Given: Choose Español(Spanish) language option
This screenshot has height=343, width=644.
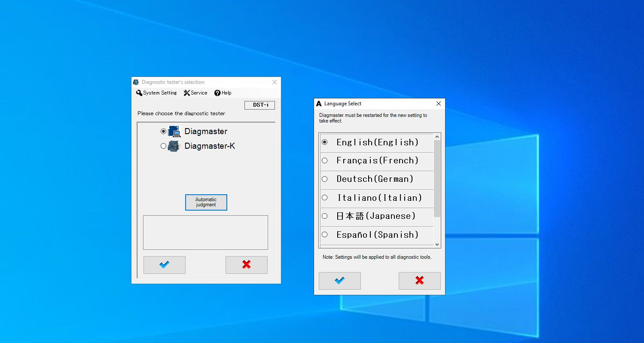Looking at the screenshot, I should 377,235.
